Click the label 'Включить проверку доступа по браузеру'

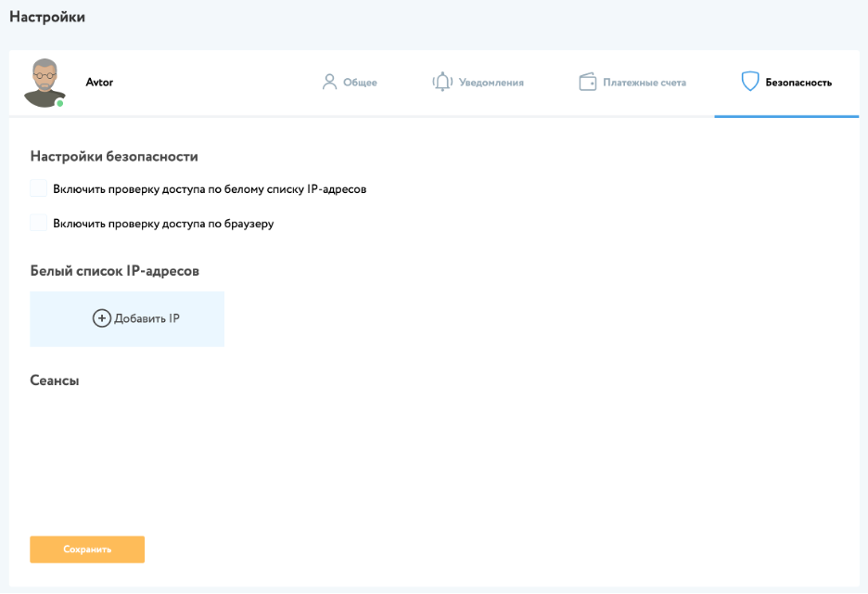[163, 224]
